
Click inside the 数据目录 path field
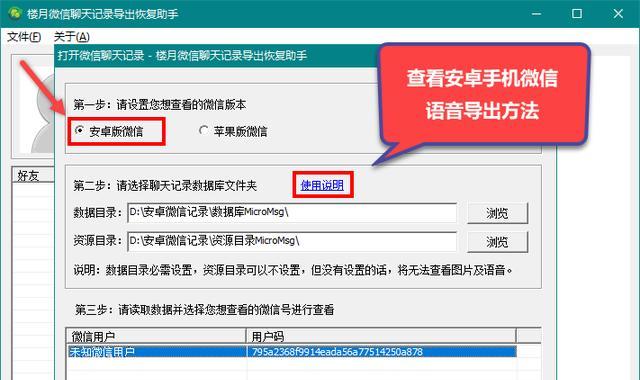click(x=292, y=212)
